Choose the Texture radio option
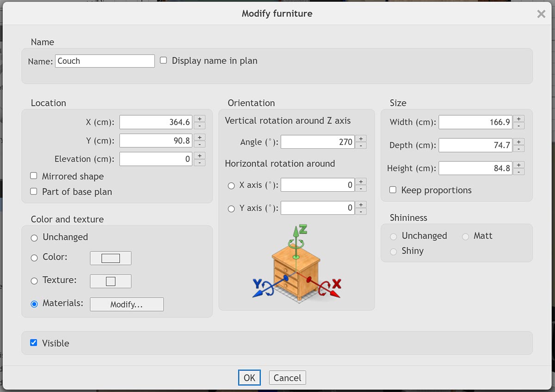 pos(34,281)
